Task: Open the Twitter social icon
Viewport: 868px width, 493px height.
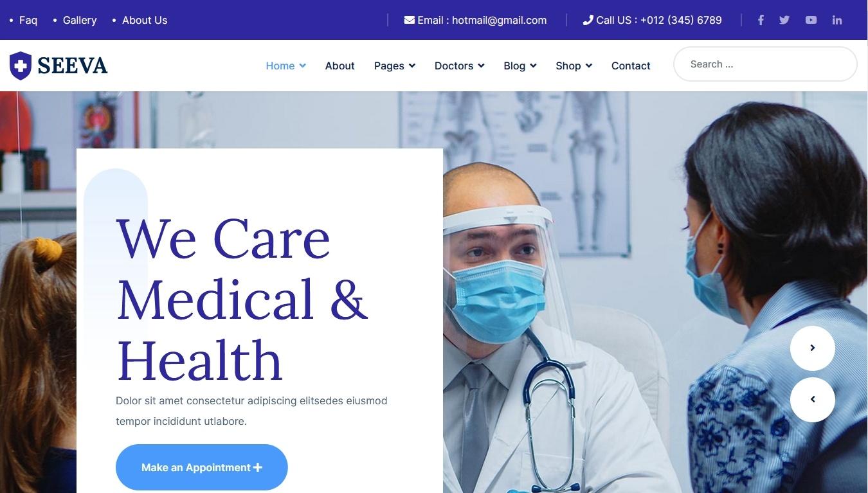Action: click(x=784, y=20)
